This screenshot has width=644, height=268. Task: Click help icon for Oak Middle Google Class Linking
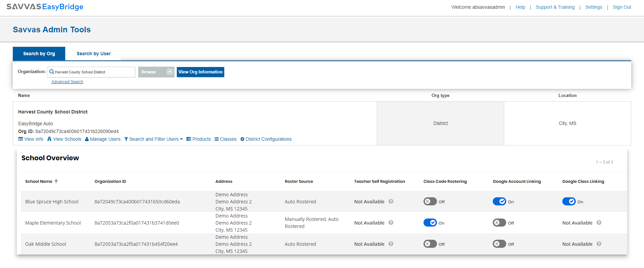coord(599,244)
